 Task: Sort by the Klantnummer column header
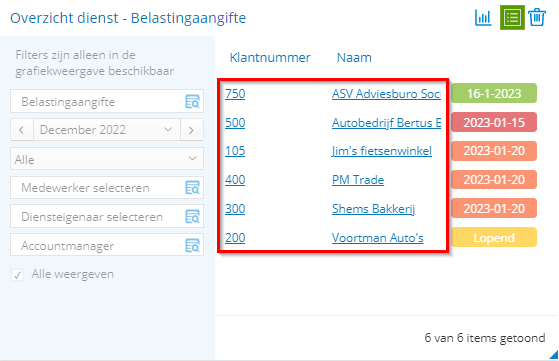click(x=270, y=57)
